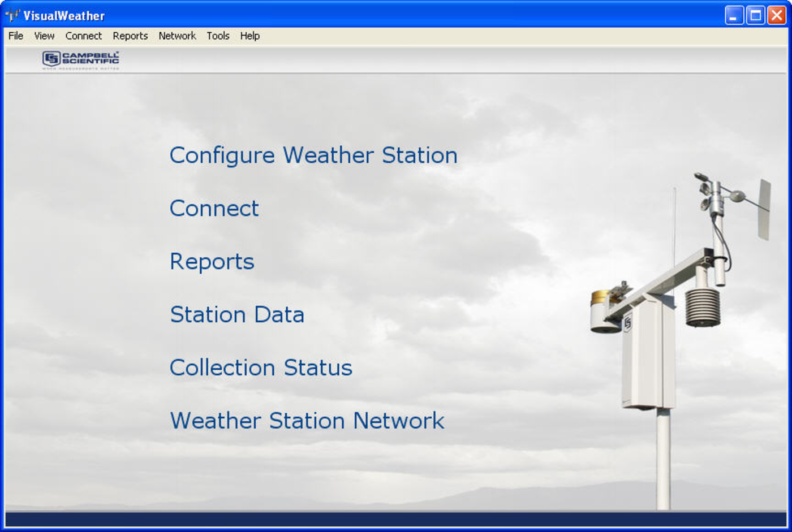Open the Help menu
This screenshot has width=792, height=532.
[249, 36]
